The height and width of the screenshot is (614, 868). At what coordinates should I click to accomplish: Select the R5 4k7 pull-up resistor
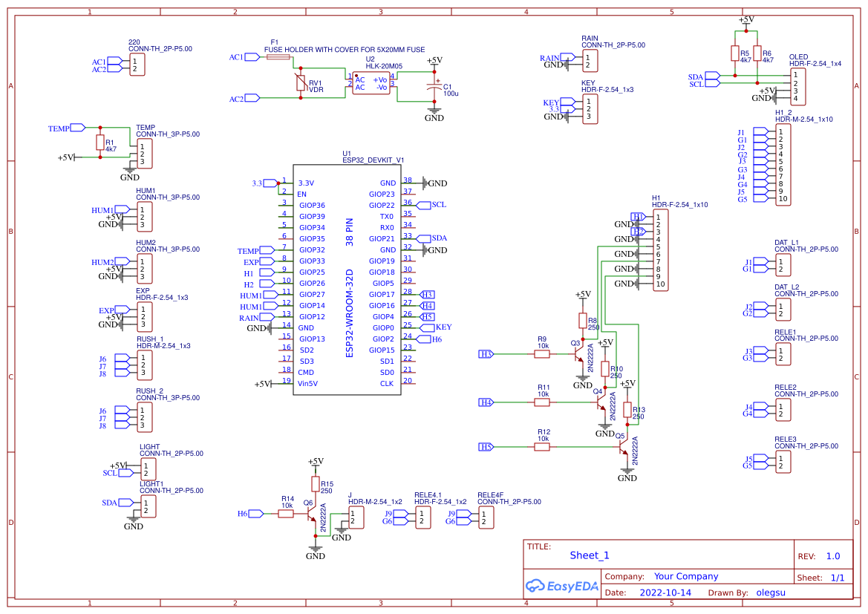click(735, 53)
